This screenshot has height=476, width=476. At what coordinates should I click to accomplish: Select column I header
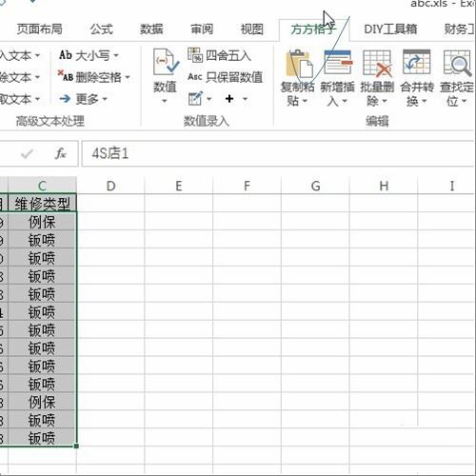click(452, 186)
